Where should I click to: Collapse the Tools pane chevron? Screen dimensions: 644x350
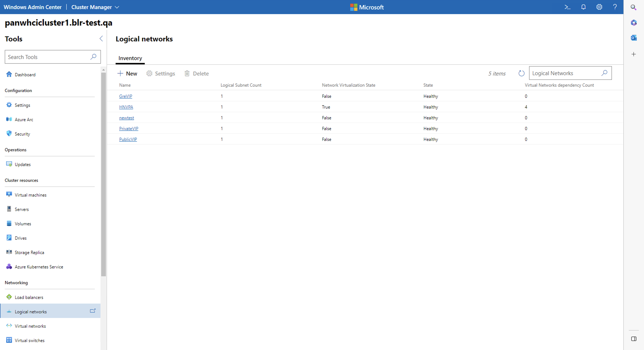[101, 38]
